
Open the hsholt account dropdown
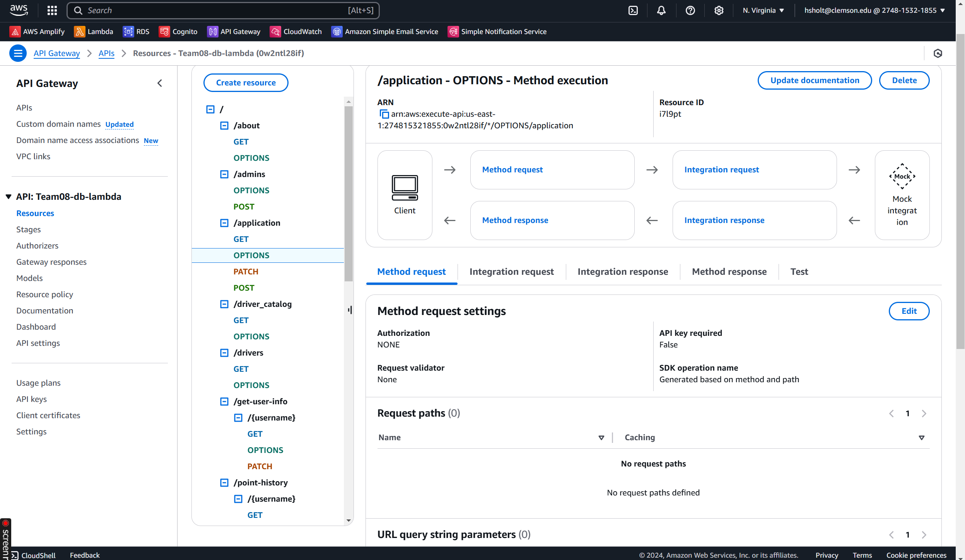pyautogui.click(x=874, y=10)
